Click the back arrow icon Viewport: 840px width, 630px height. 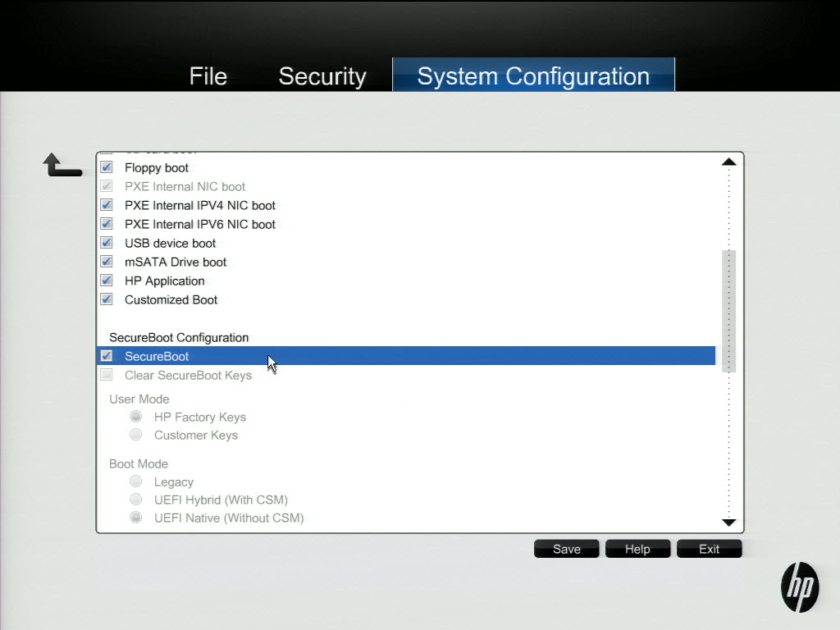click(62, 165)
